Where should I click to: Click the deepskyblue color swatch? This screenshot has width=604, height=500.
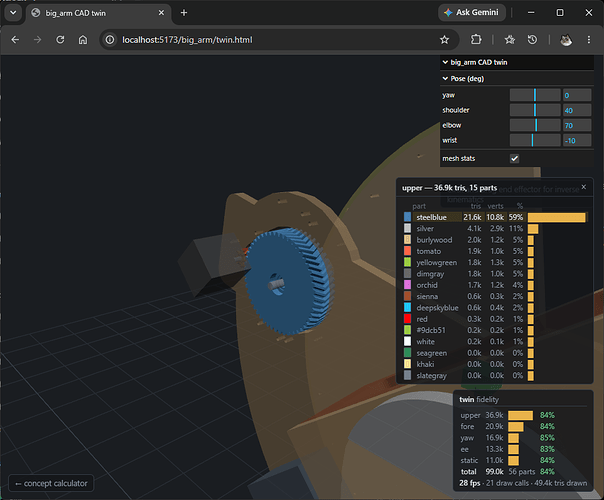(x=407, y=307)
